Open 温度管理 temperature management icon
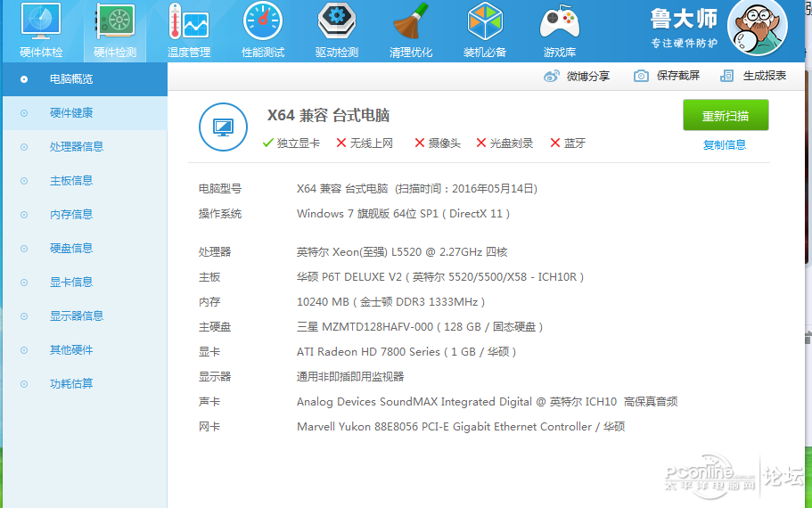The height and width of the screenshot is (508, 812). [x=189, y=21]
